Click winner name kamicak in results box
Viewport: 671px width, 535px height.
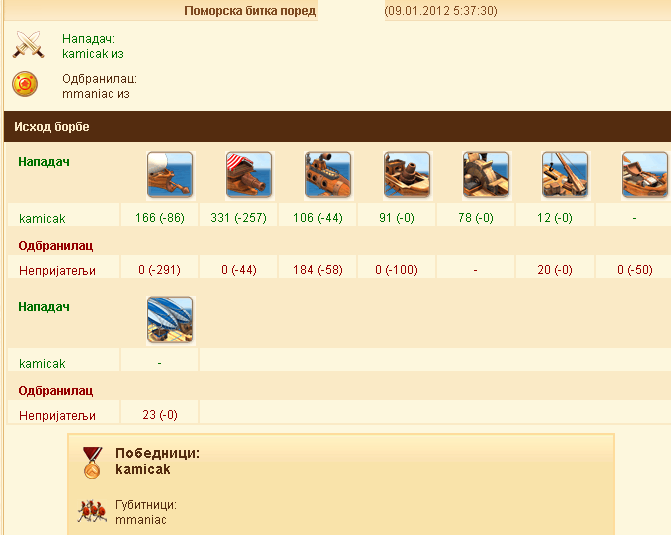tap(143, 470)
